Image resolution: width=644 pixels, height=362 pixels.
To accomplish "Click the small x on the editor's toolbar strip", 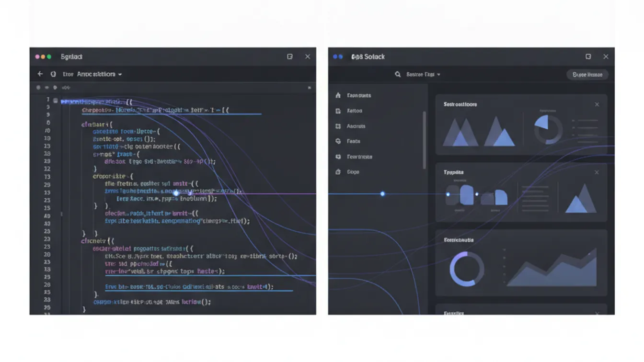I will coord(310,88).
